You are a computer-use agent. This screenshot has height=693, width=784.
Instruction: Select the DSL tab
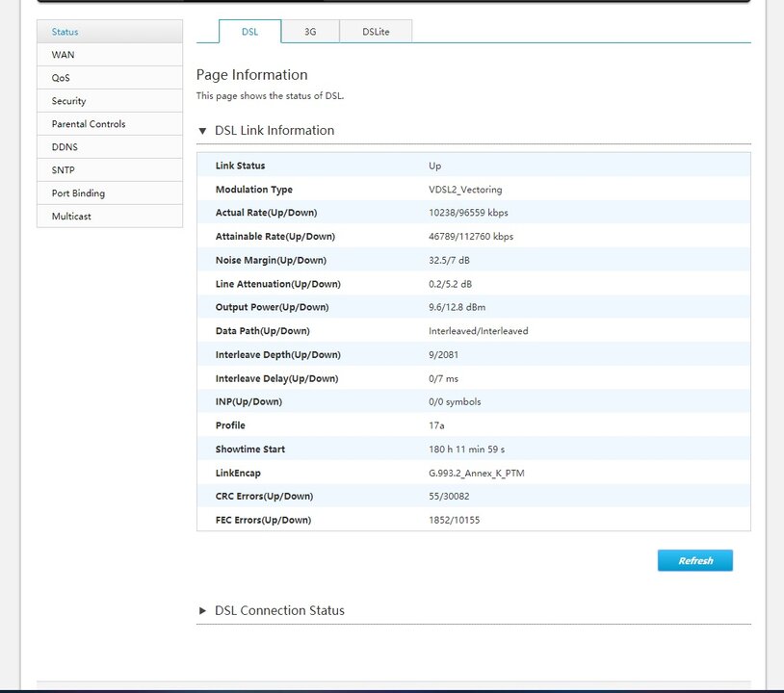[249, 32]
